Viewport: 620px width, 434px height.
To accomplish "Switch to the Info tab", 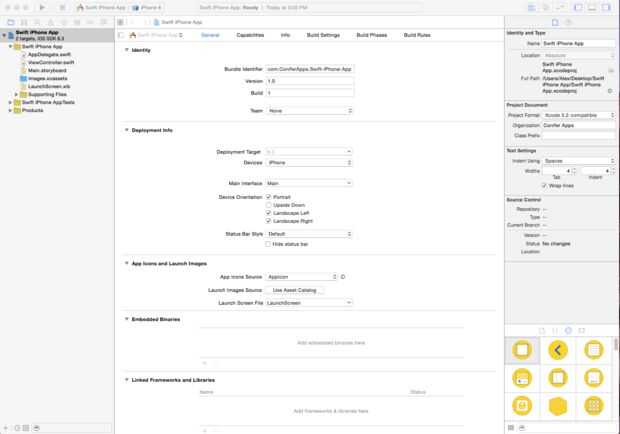I will [285, 35].
